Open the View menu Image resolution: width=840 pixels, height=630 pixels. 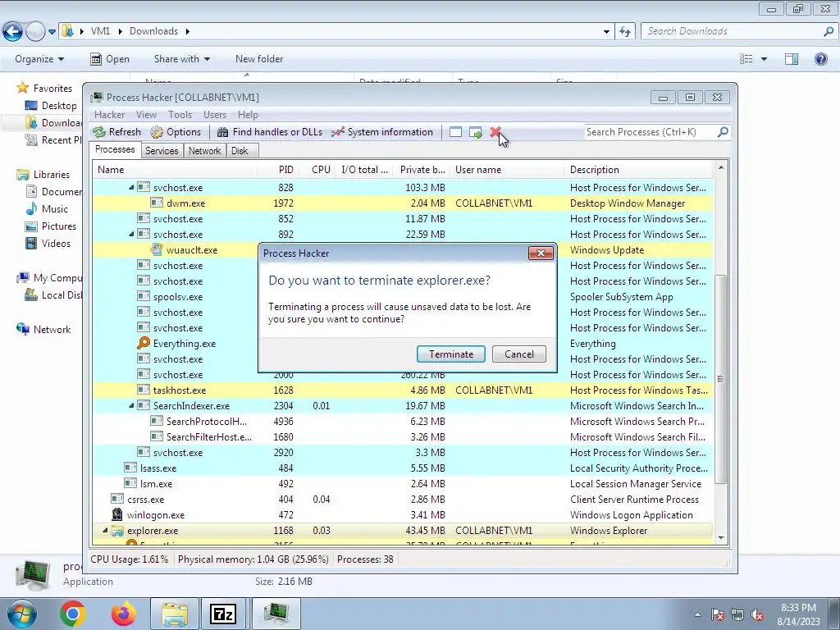[x=146, y=115]
